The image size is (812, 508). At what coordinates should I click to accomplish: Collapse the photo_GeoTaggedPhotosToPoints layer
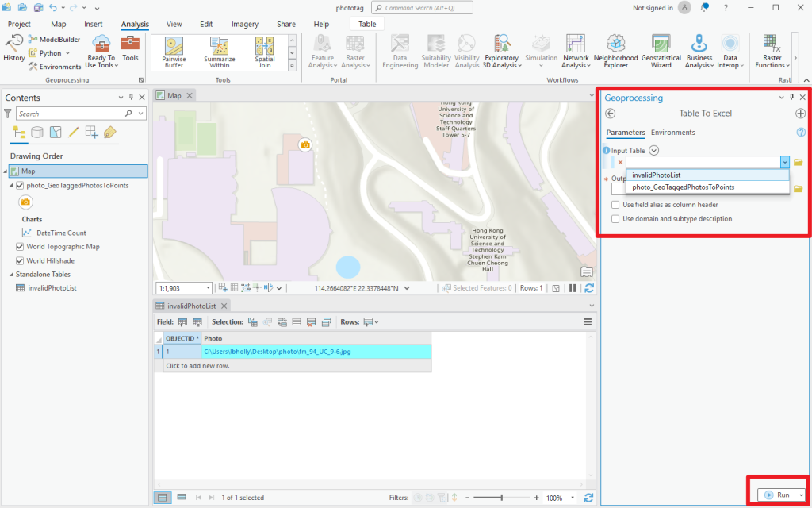pos(11,185)
